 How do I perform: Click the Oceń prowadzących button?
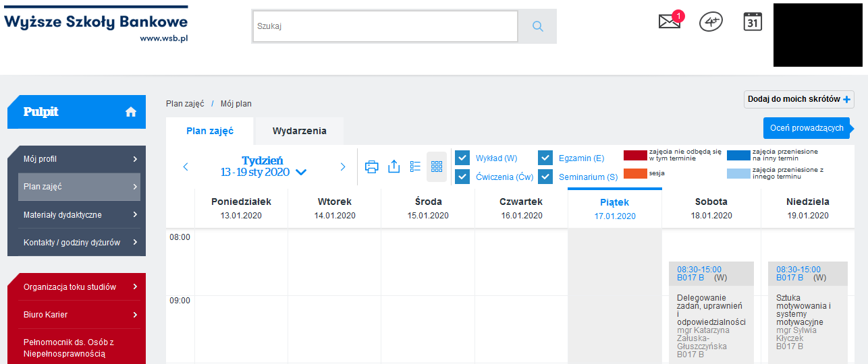(x=806, y=128)
